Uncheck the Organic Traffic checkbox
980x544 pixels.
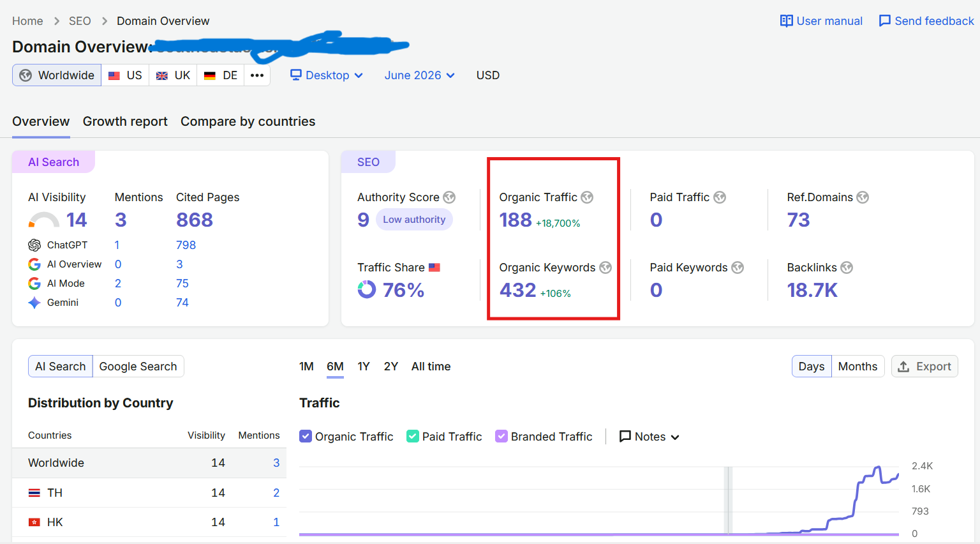click(x=306, y=436)
